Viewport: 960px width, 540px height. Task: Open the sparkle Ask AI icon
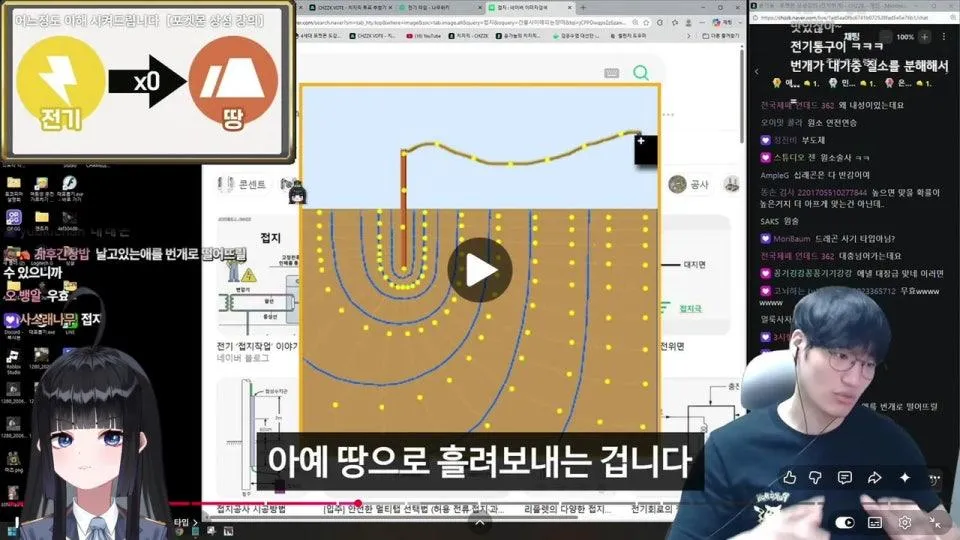[x=905, y=478]
